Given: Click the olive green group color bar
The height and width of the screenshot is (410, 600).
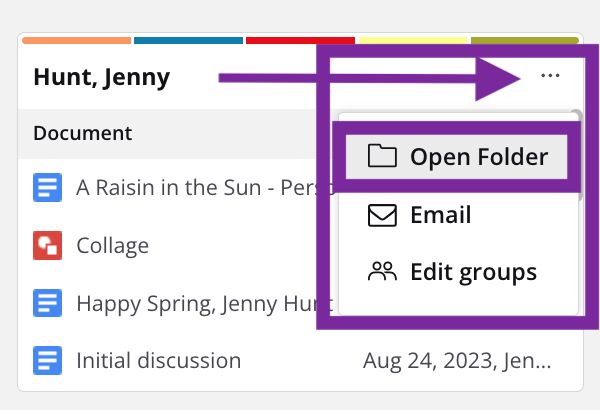Looking at the screenshot, I should (525, 41).
